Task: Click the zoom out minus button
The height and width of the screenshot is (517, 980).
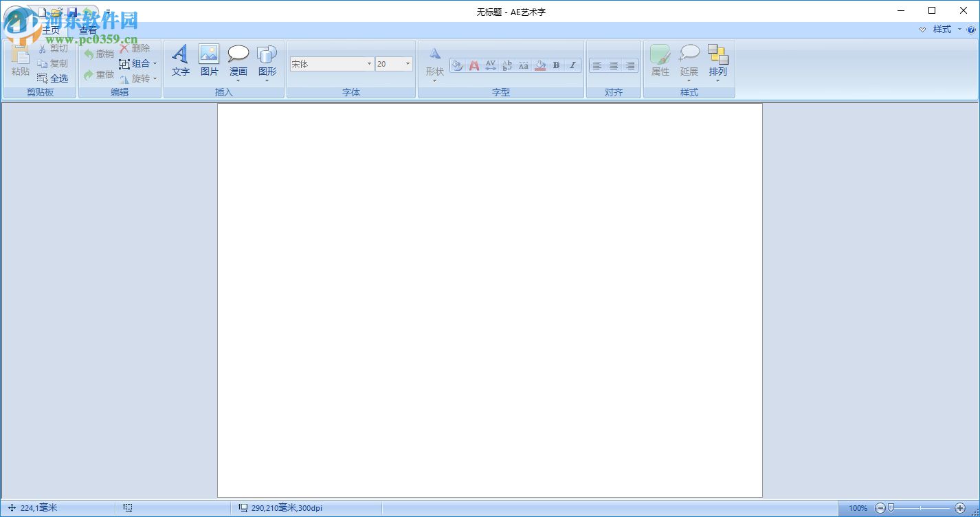Action: point(880,508)
